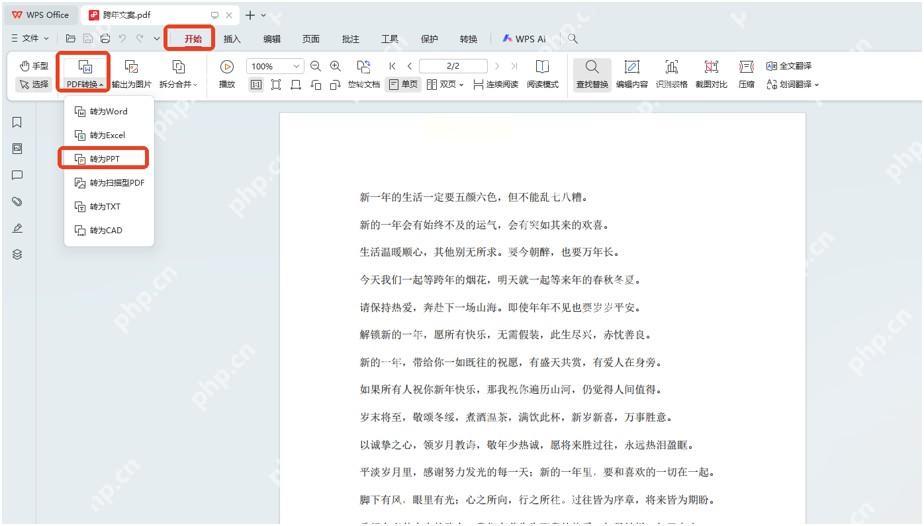This screenshot has width=924, height=526.
Task: Click 截图对比 screenshot compare
Action: 711,74
